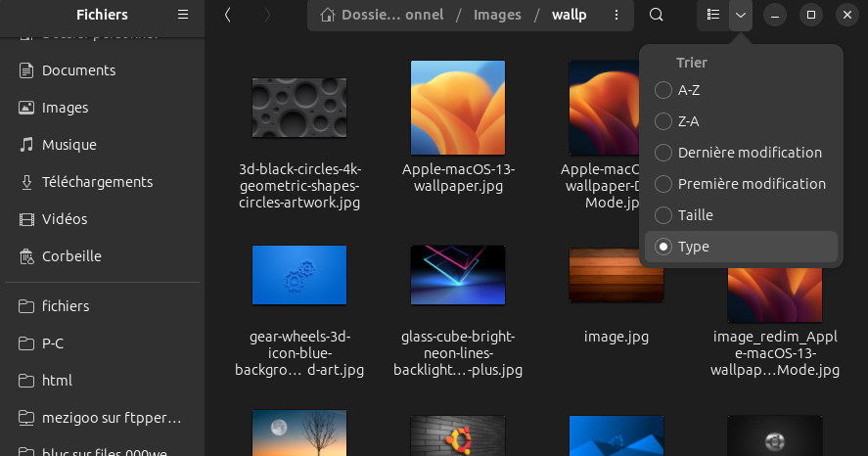
Task: Click the html bookmark folder icon
Action: coord(26,381)
